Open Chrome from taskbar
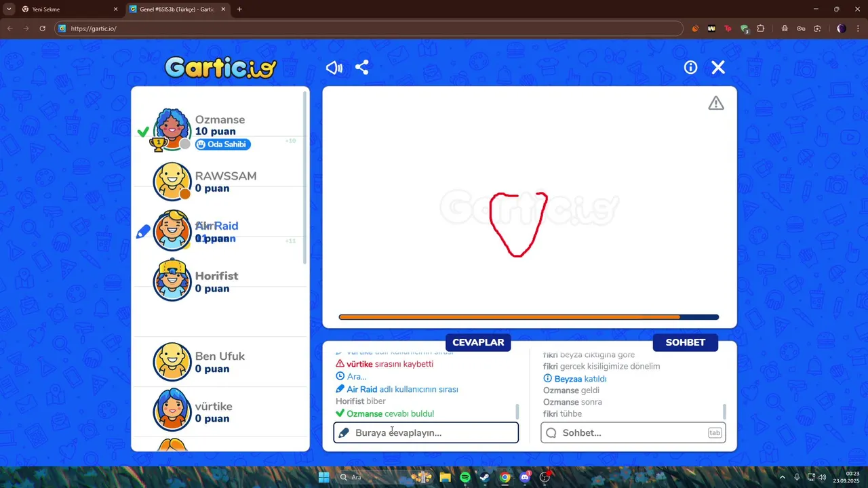Screen dimensions: 868x488 click(505, 477)
